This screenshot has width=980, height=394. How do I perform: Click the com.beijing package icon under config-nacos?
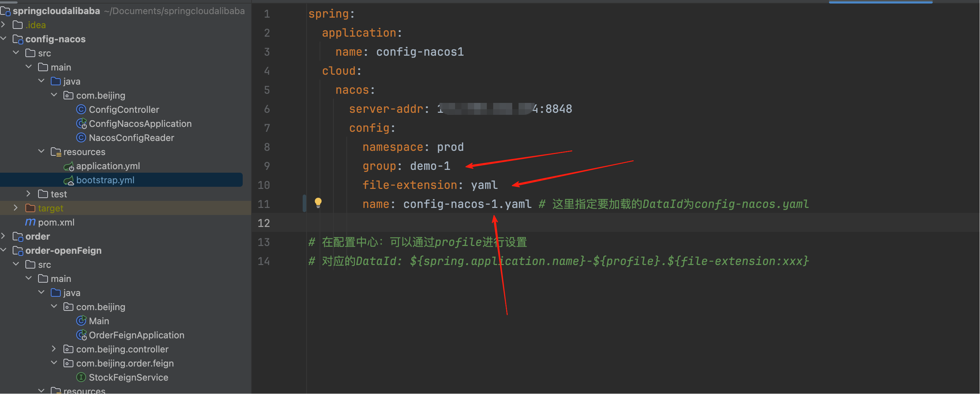coord(68,95)
